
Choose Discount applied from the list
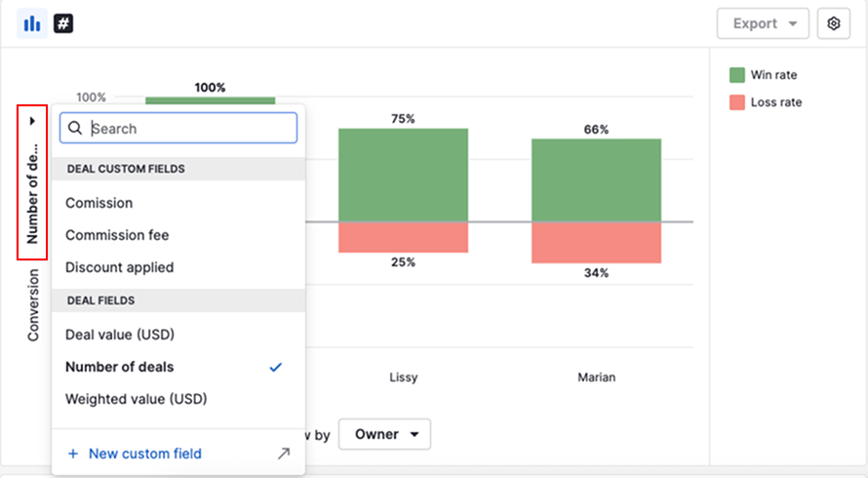tap(120, 267)
